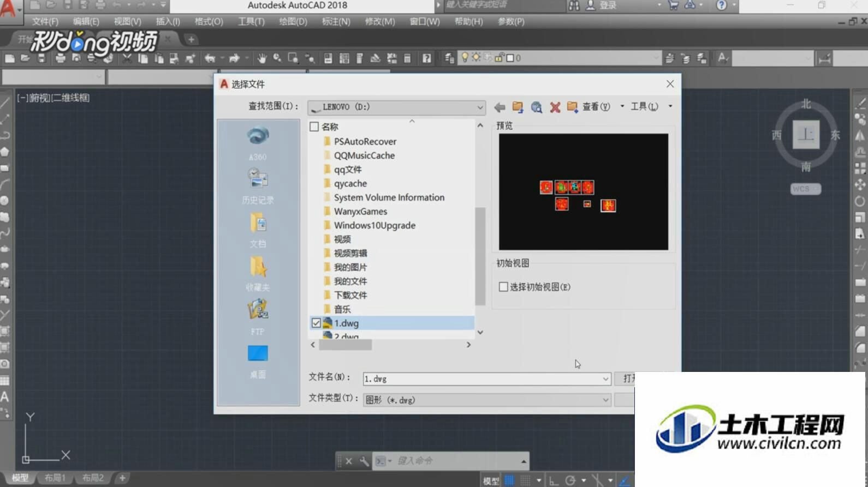
Task: Click the WCS button under the ViewCube
Action: [805, 189]
